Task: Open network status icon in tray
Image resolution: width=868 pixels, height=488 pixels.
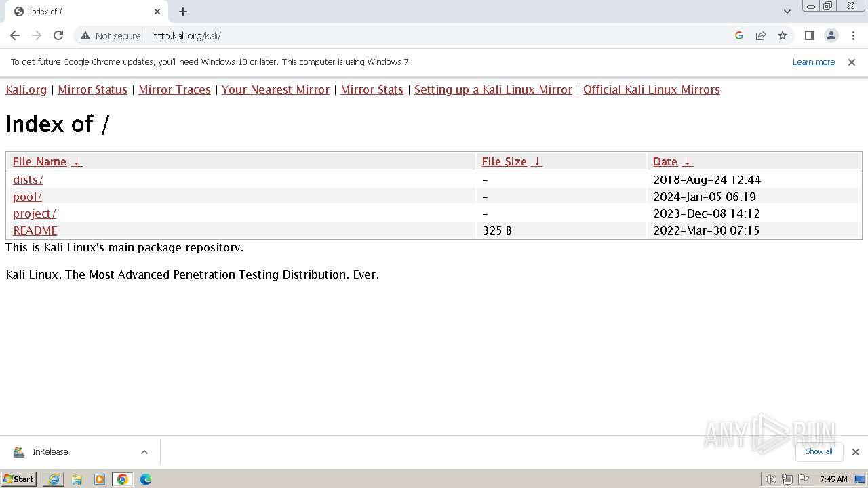Action: pyautogui.click(x=787, y=479)
